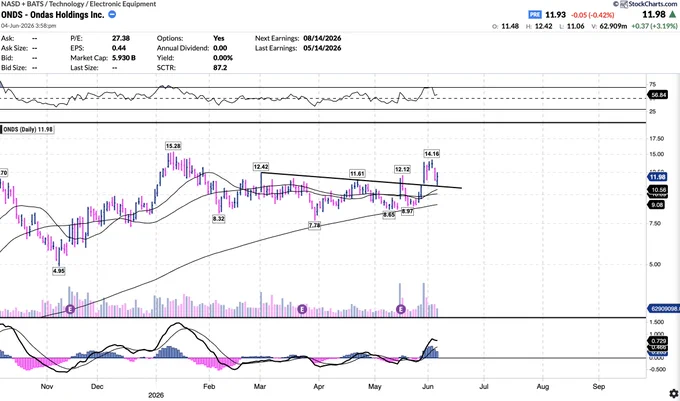Screen dimensions: 680x401
Task: Click the Mar label on the date axis
Action: point(260,386)
